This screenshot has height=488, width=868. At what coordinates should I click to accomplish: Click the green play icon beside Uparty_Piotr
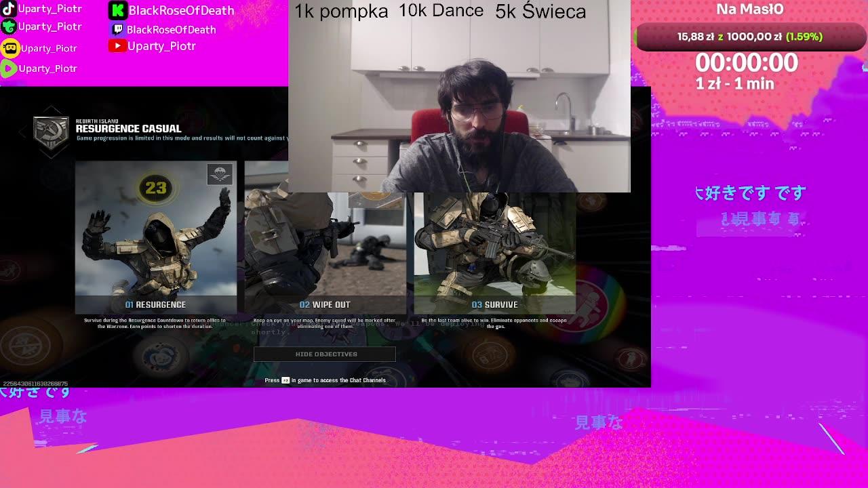(9, 68)
